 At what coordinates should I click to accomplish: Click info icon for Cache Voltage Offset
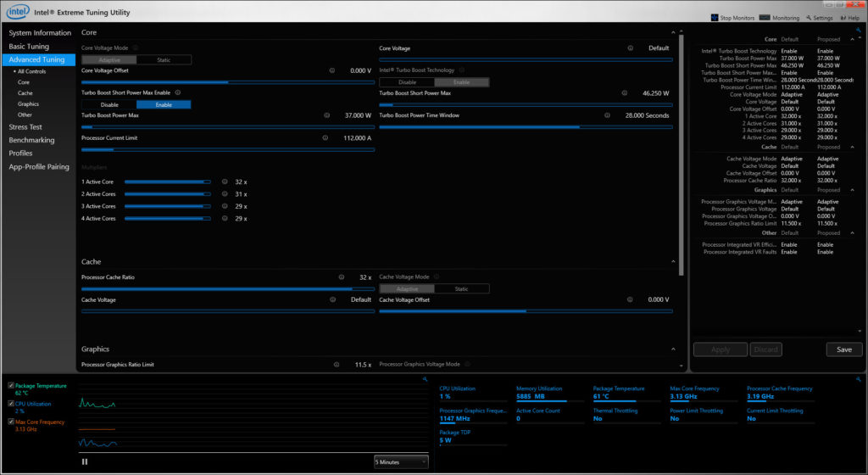coord(630,299)
